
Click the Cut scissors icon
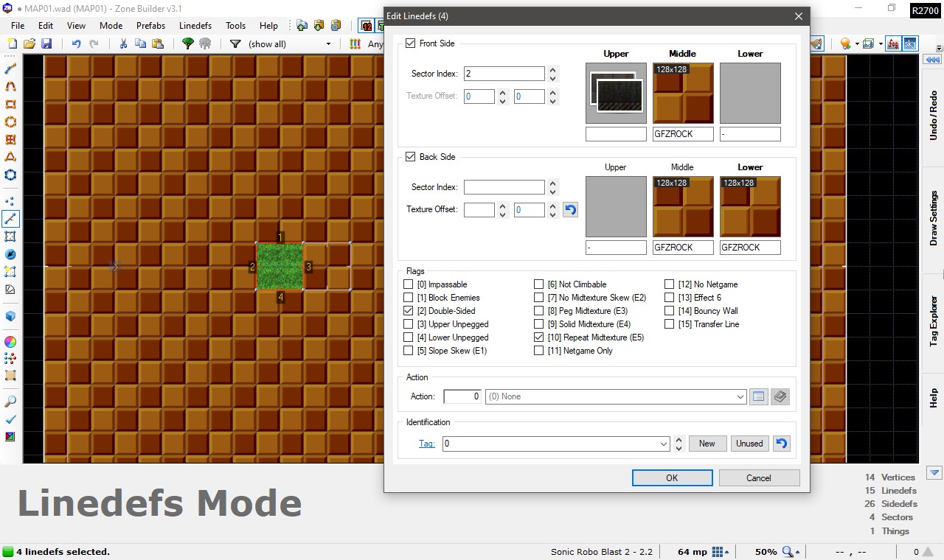tap(123, 44)
